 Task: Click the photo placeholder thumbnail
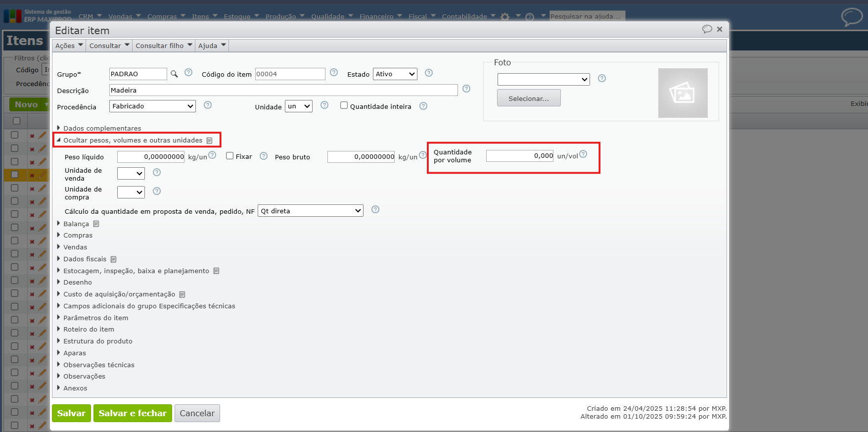(x=683, y=93)
